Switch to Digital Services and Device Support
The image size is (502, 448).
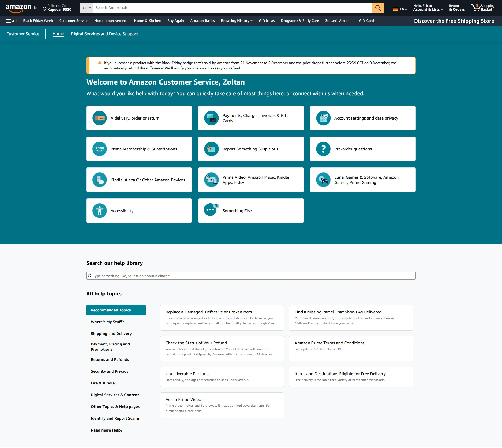(x=104, y=34)
